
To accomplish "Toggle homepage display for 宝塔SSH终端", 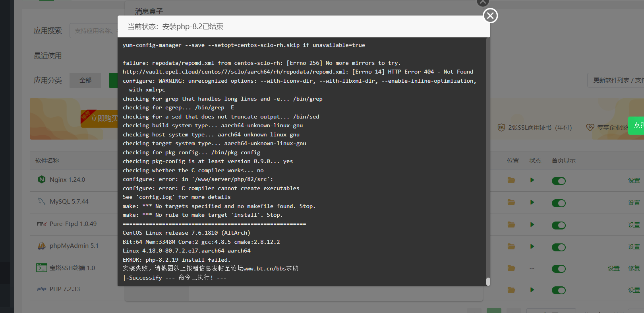I will pos(559,269).
